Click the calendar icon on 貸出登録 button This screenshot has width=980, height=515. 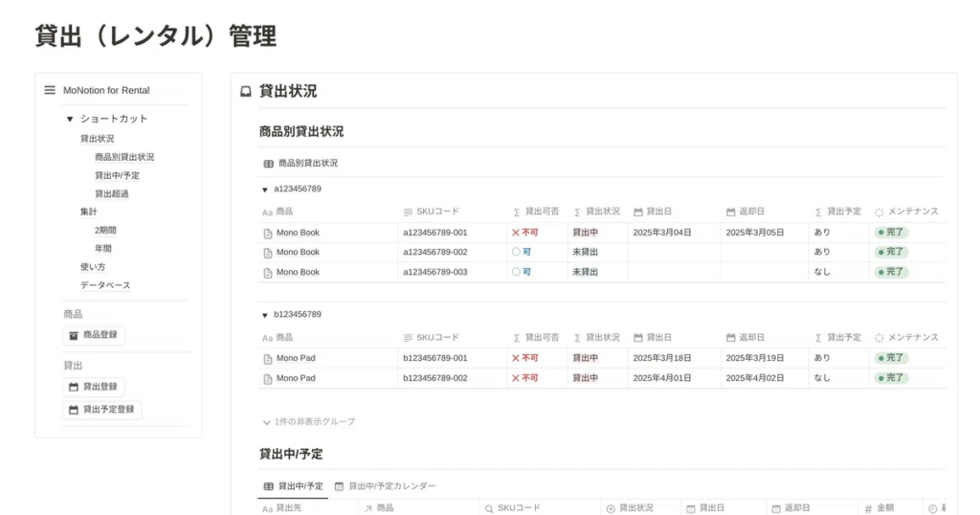(73, 387)
